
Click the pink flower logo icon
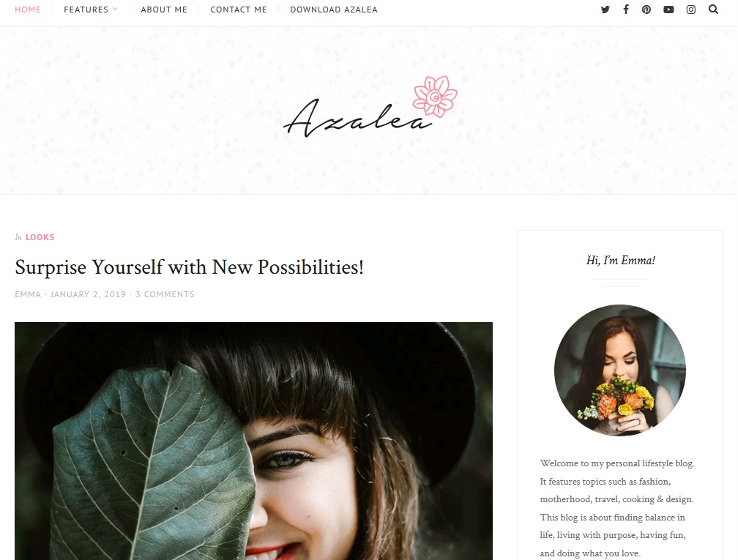pyautogui.click(x=435, y=96)
